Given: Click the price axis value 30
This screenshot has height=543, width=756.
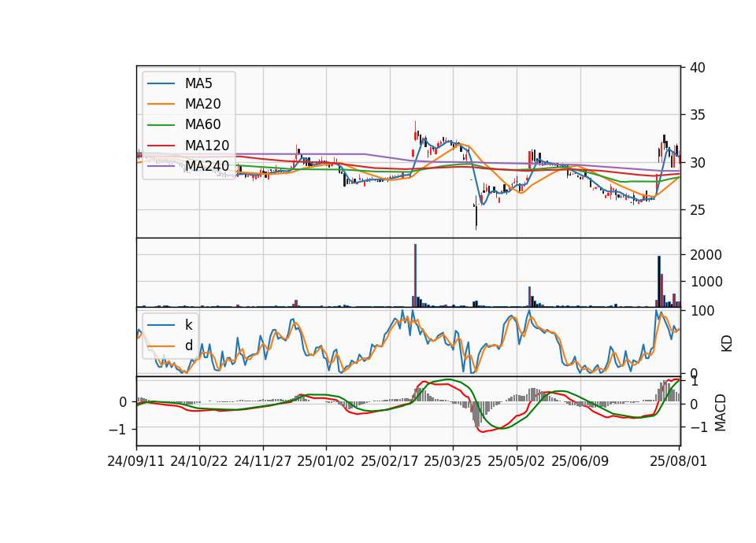Looking at the screenshot, I should (698, 163).
